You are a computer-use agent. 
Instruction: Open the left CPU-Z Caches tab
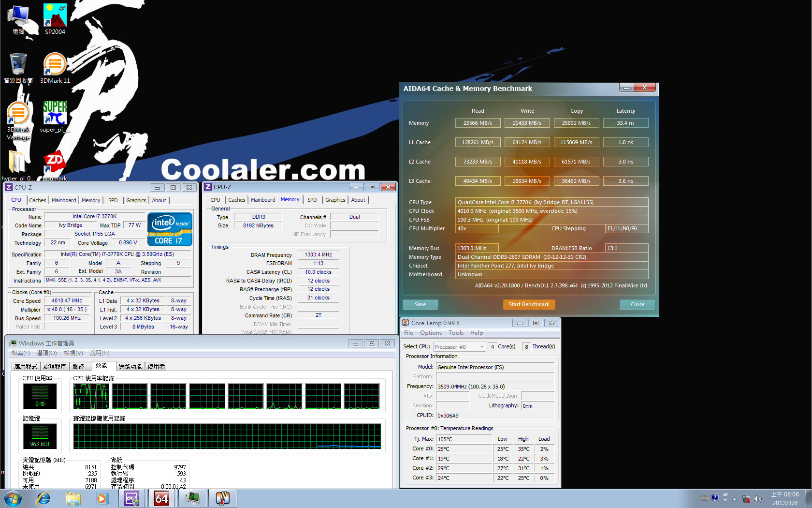point(38,200)
